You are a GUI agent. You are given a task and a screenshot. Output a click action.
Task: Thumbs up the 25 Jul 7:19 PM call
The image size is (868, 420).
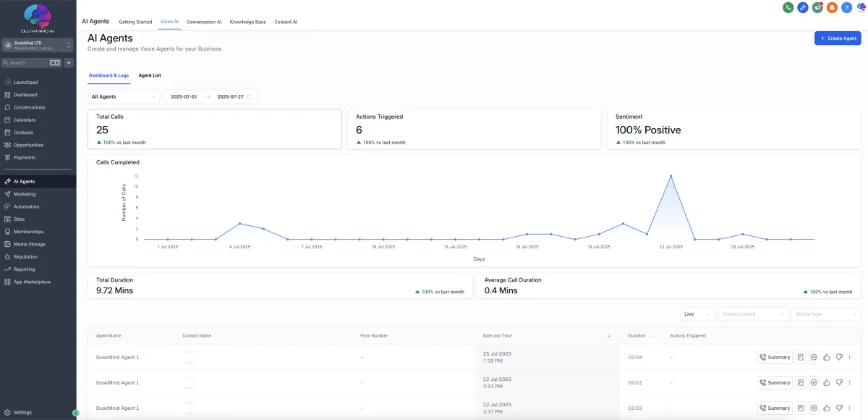827,357
